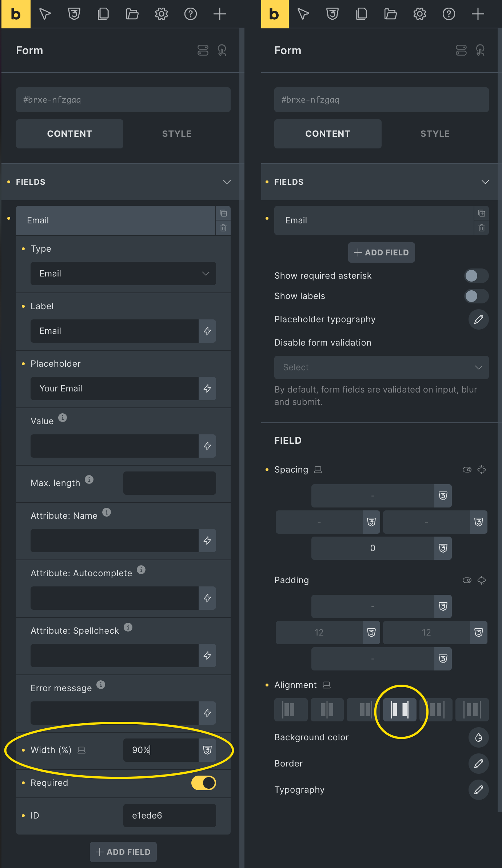The image size is (502, 868).
Task: Open the Background color picker
Action: tap(478, 737)
